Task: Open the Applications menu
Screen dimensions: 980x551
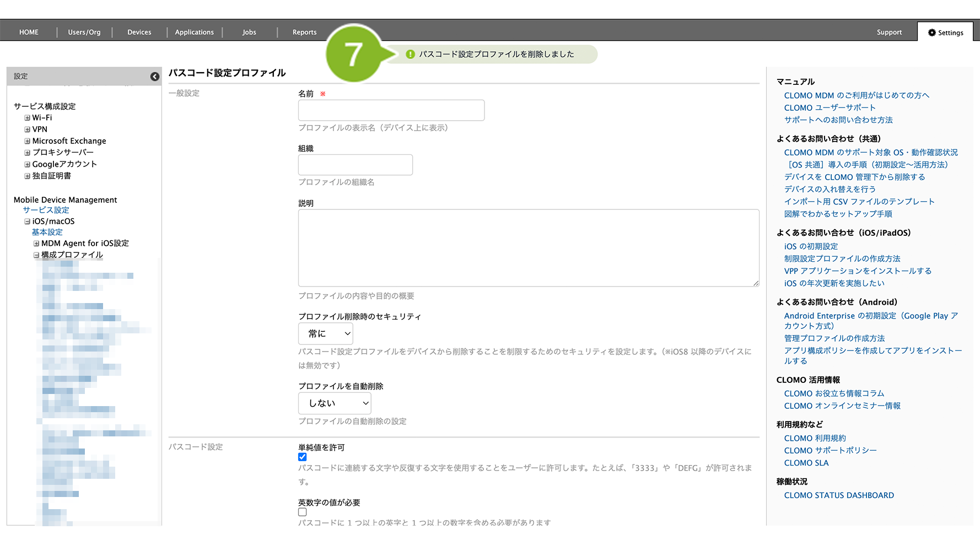Action: [194, 33]
